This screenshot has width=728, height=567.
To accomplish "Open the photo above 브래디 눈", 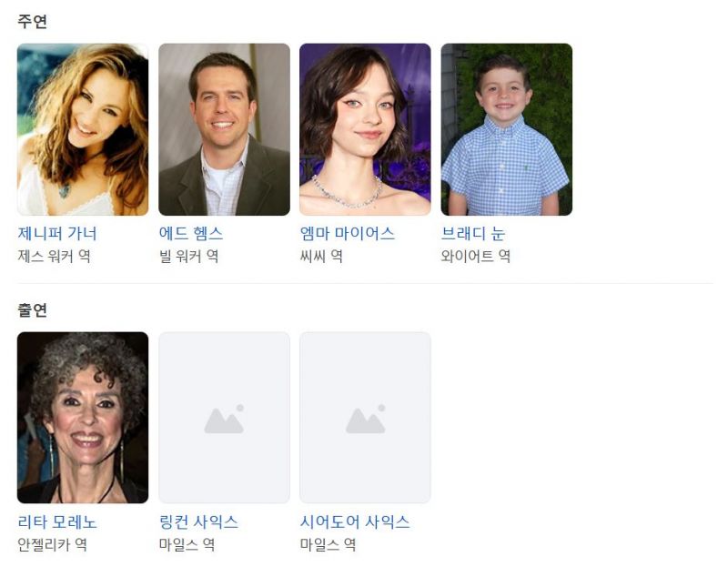I will [x=507, y=129].
